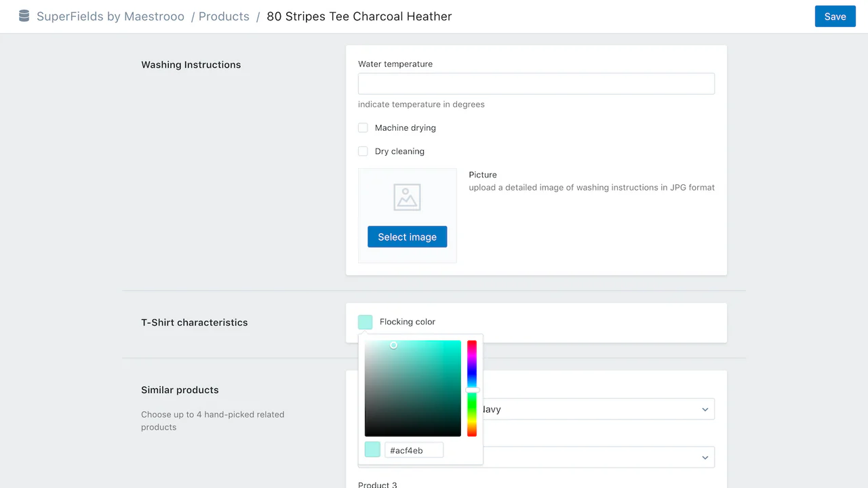Screen dimensions: 868x488
Task: Open the product dropdown showing Navy
Action: (597, 409)
